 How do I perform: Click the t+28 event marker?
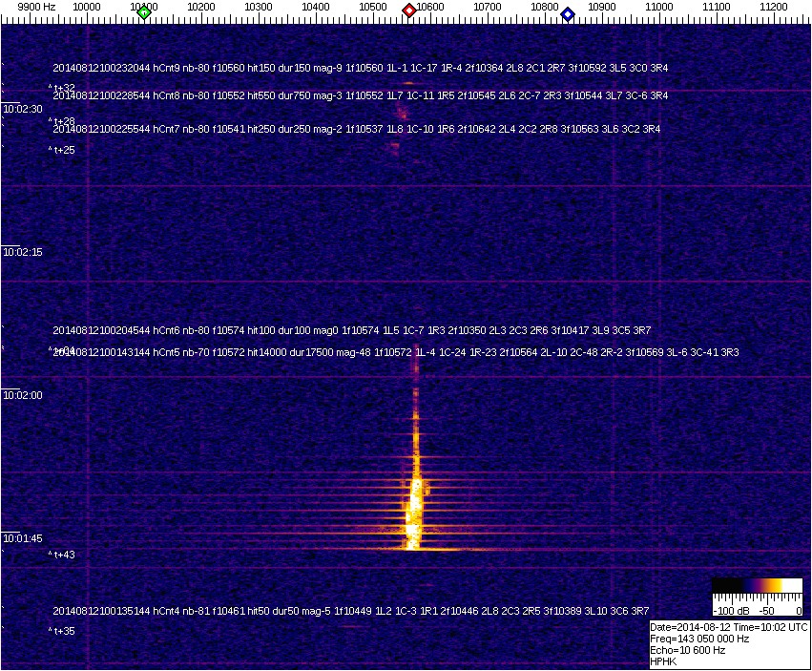pyautogui.click(x=62, y=121)
